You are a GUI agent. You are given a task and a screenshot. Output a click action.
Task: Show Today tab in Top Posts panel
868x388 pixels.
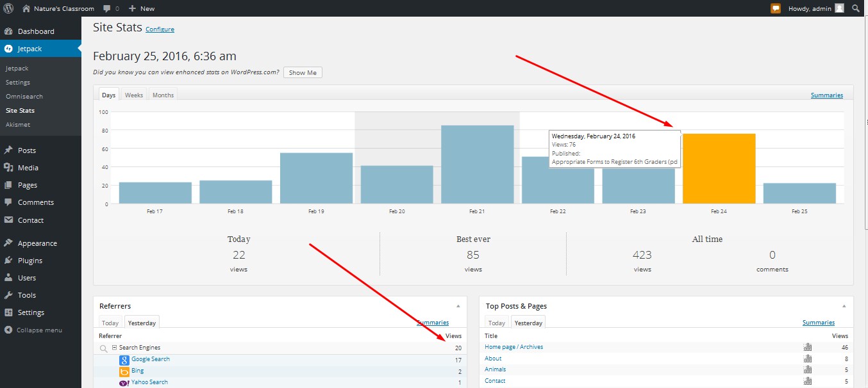(497, 323)
